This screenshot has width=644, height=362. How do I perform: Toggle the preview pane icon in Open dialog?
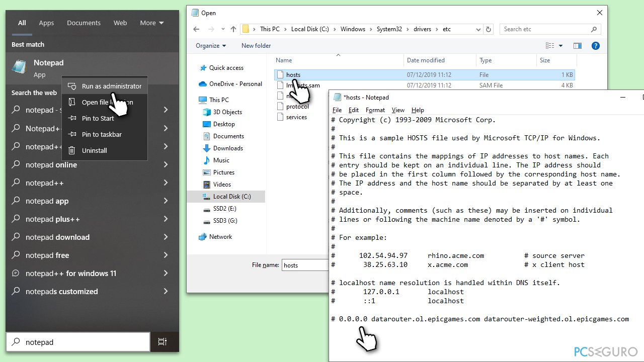[x=578, y=46]
